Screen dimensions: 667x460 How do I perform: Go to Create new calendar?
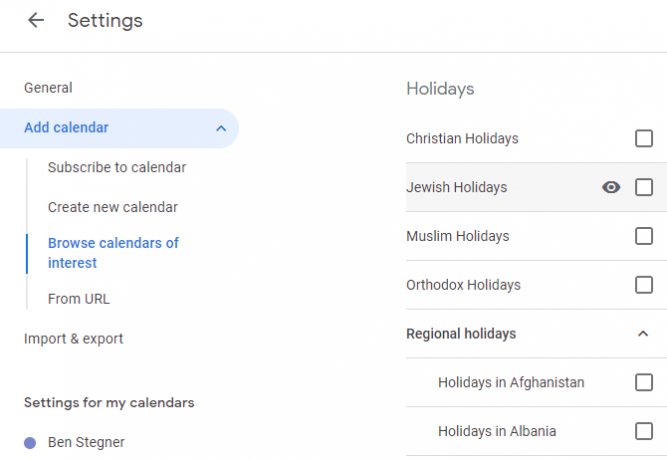pyautogui.click(x=113, y=207)
